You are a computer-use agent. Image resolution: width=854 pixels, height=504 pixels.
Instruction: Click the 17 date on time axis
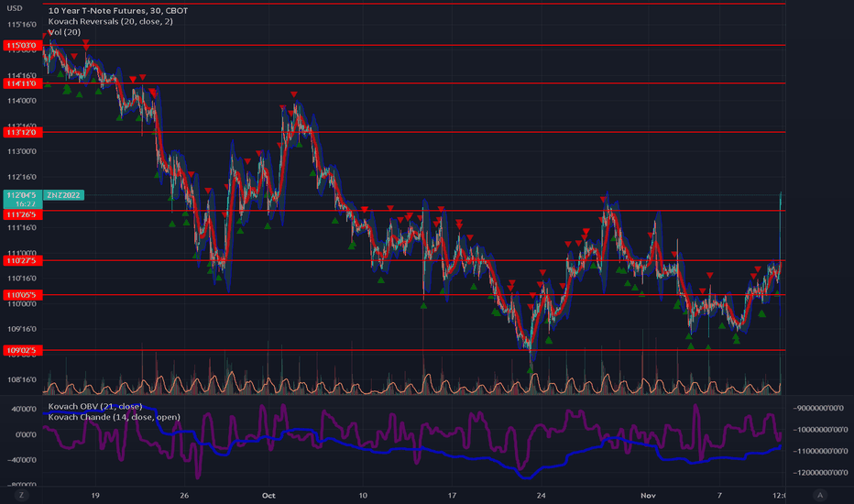452,495
